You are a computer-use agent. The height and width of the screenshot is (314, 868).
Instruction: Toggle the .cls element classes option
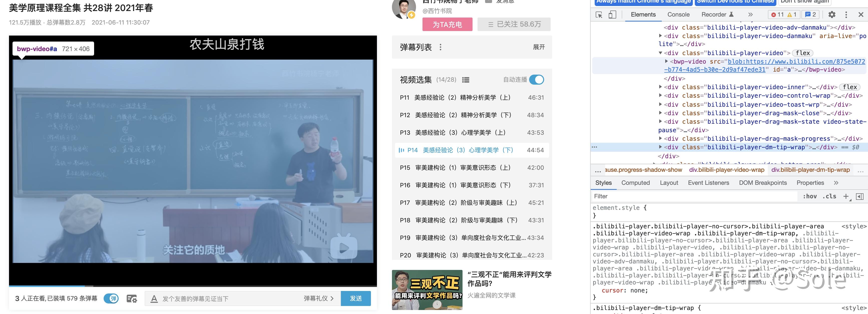(x=829, y=196)
